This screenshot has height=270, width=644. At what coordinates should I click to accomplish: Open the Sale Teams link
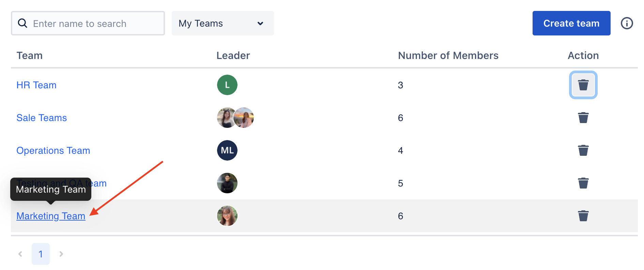[42, 118]
